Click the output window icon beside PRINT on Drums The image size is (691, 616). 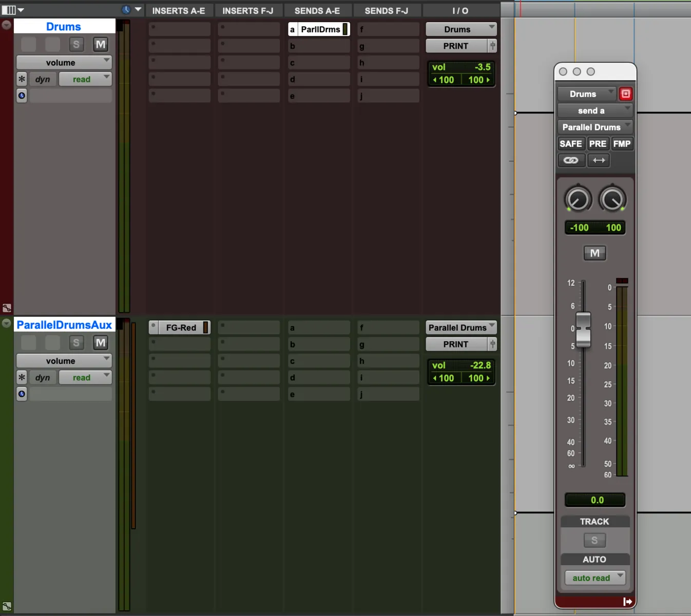point(492,46)
